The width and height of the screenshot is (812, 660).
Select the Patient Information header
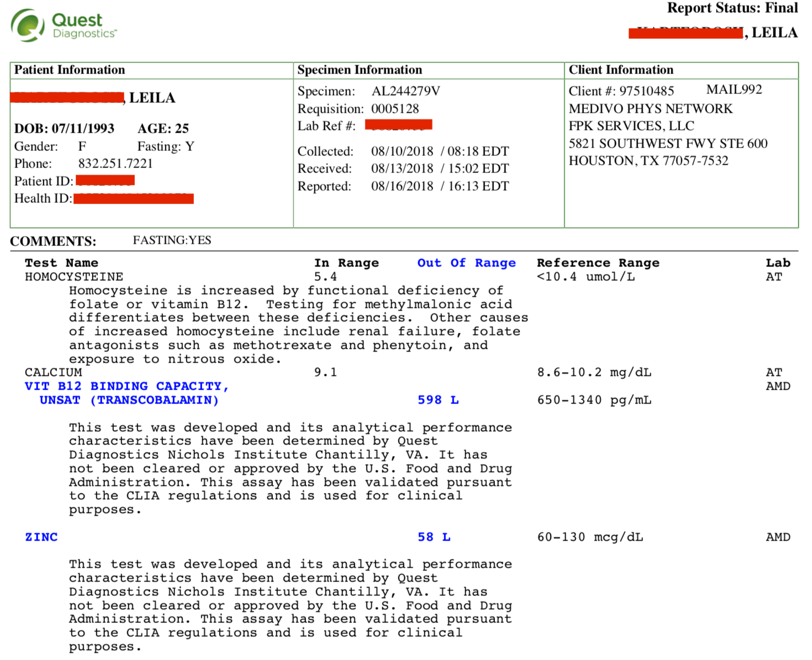pos(70,70)
